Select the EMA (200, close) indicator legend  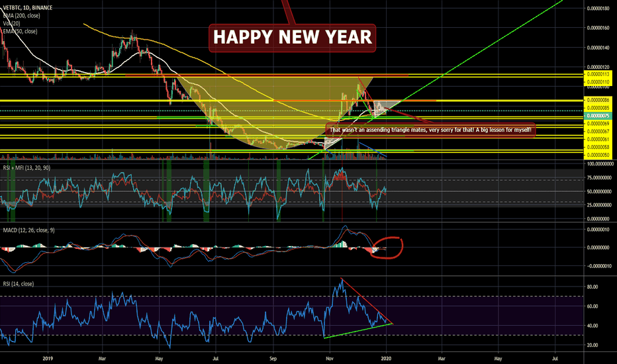pos(21,15)
